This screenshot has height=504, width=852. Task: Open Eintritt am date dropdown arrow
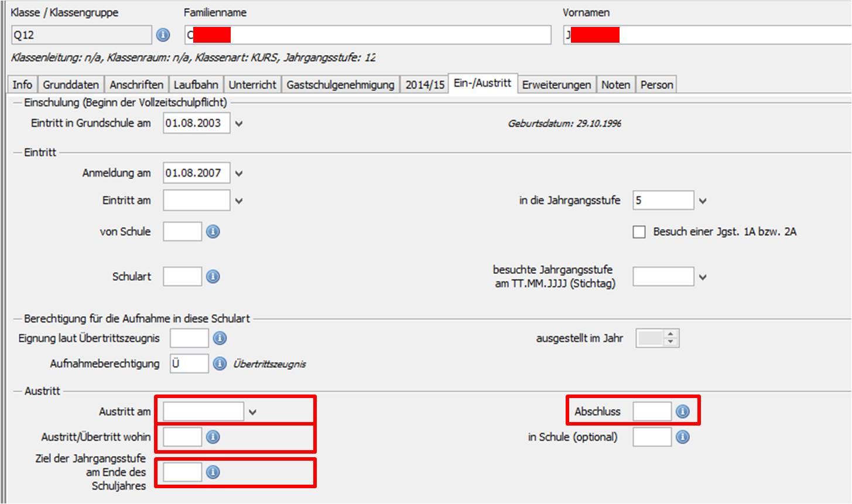(x=239, y=201)
